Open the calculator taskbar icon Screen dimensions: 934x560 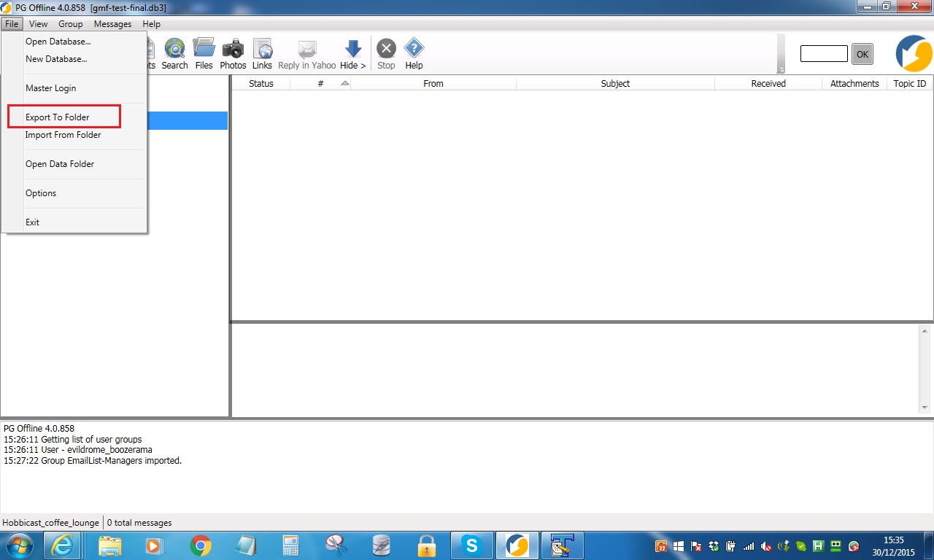(291, 545)
